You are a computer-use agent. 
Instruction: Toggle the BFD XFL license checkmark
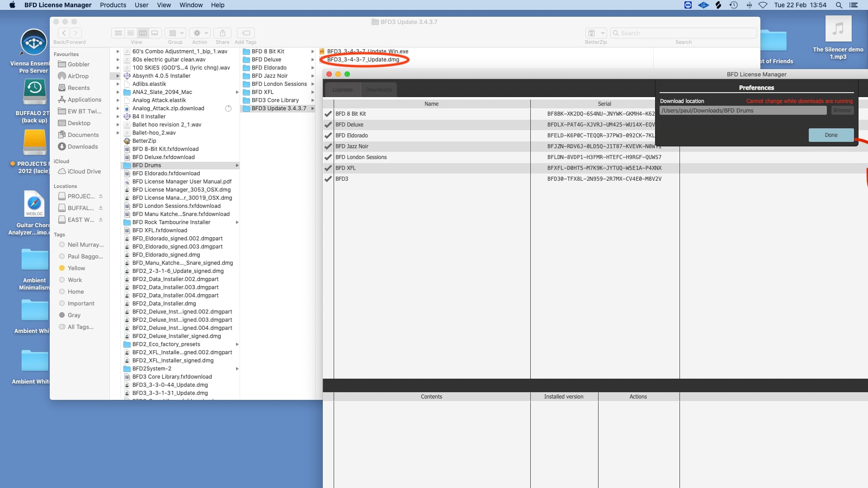(328, 168)
